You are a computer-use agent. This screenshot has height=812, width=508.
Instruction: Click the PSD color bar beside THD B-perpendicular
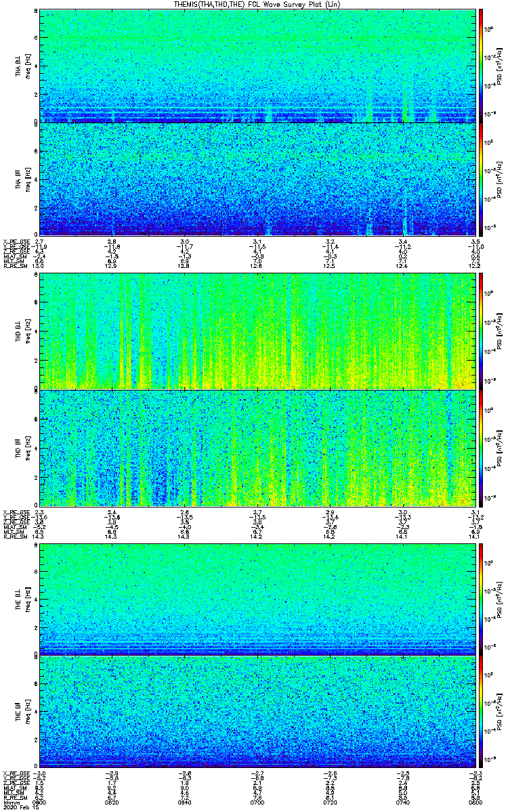click(x=482, y=331)
